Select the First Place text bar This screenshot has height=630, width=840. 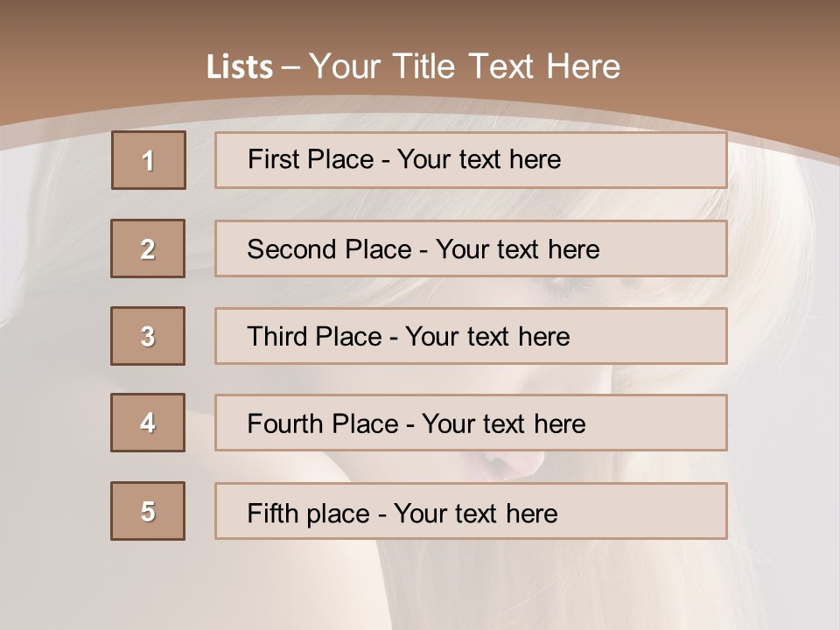click(x=471, y=160)
